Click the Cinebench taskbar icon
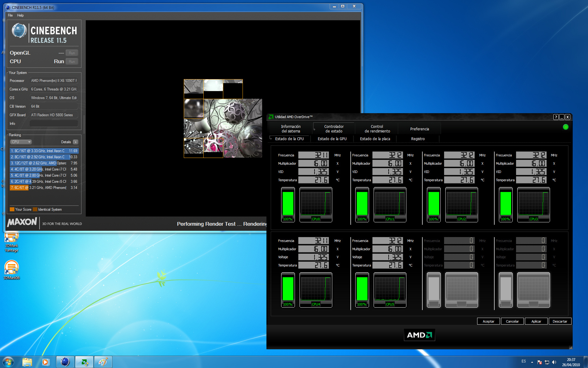 pos(65,362)
